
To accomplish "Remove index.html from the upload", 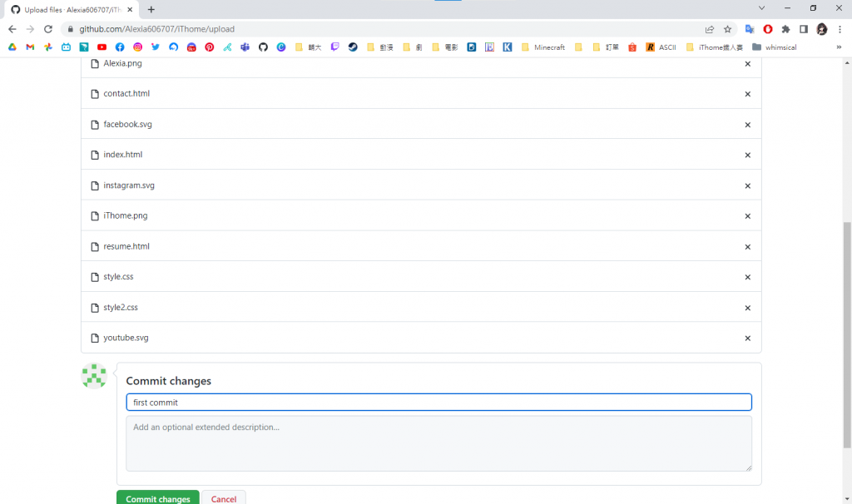I will click(748, 156).
